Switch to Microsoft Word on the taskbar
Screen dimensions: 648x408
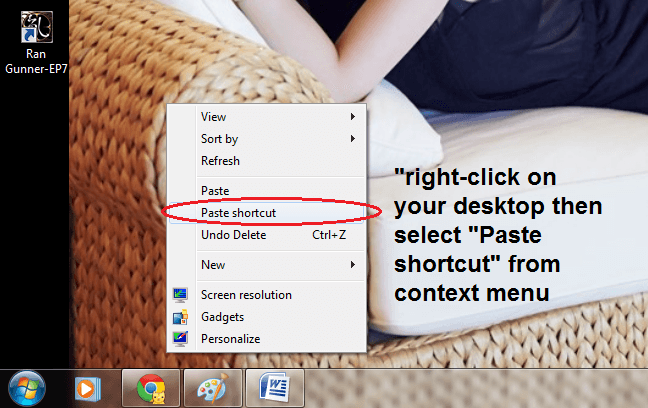click(x=275, y=389)
